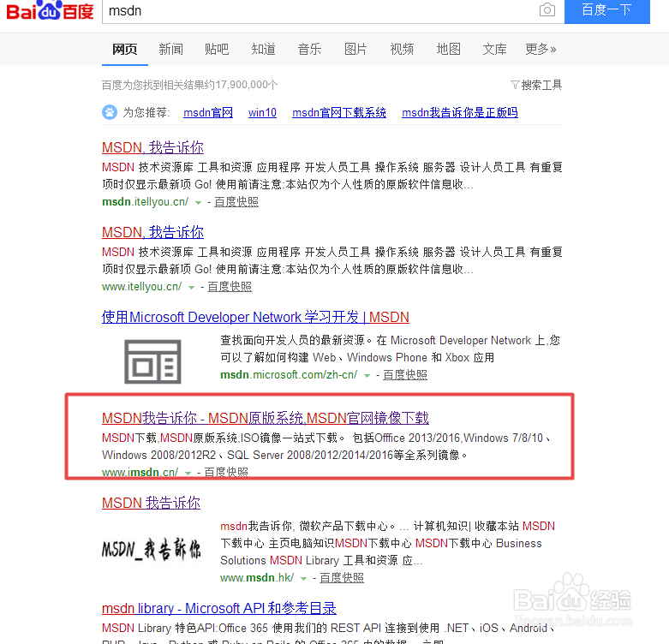The width and height of the screenshot is (669, 644).
Task: Click suggested search msdn我告诉你是正版吗
Action: [x=460, y=112]
